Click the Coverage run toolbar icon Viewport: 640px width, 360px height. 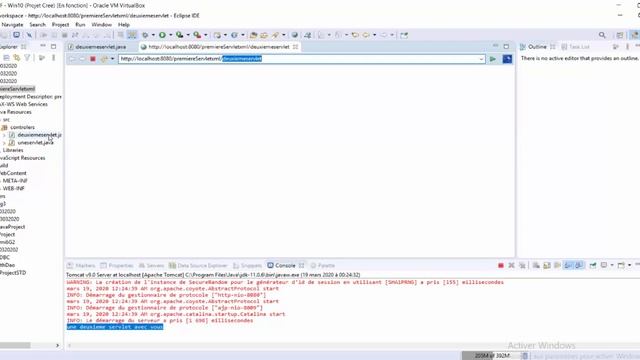coord(179,35)
